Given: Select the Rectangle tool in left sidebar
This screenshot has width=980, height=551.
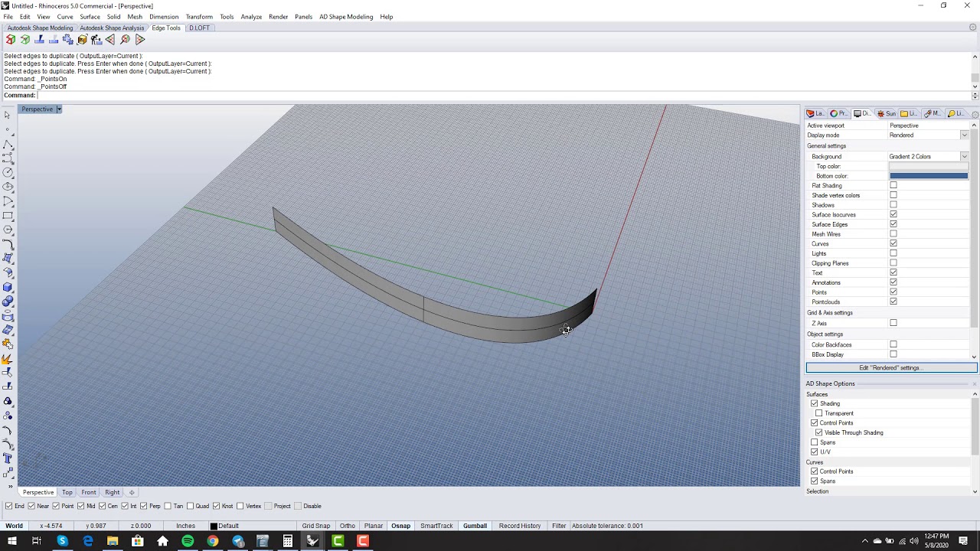Looking at the screenshot, I should click(8, 216).
